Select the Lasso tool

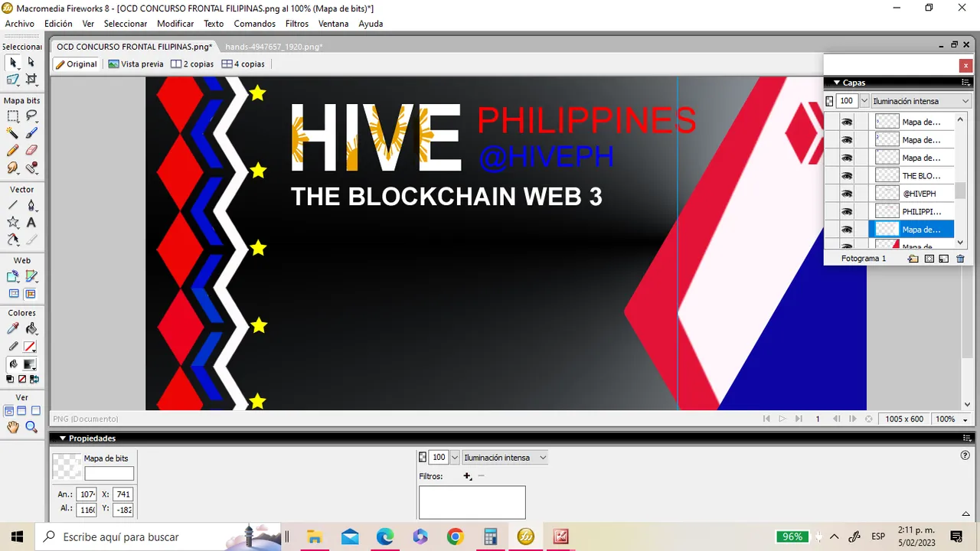(x=31, y=116)
